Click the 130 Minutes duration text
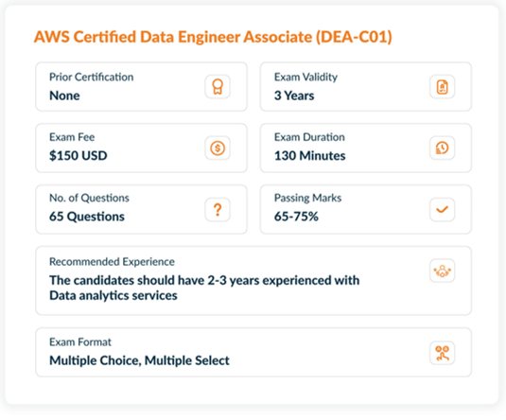Viewport: 506px width, 420px height. pos(310,155)
